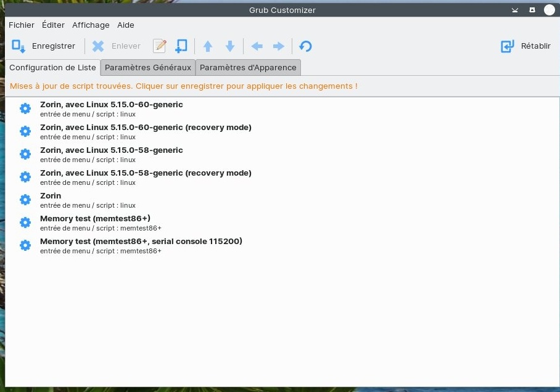Switch to Paramètres d'Apparence tab

coord(248,67)
